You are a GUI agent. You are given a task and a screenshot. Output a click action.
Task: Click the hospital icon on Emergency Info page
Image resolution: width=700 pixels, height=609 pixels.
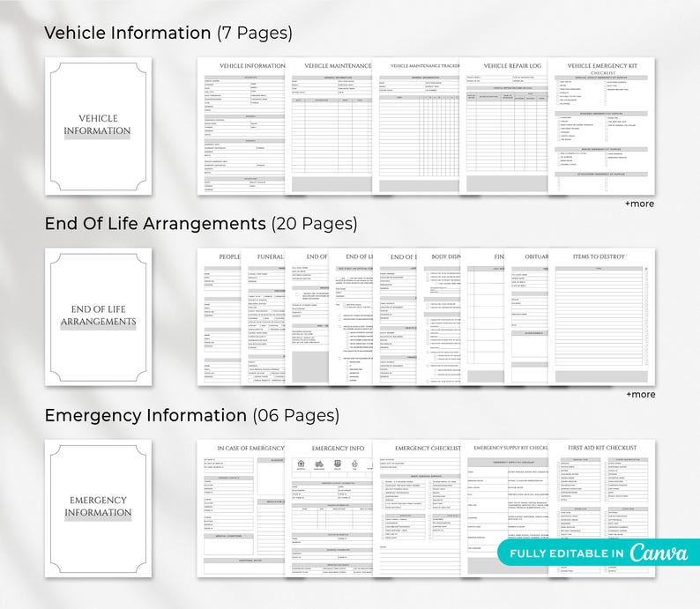(x=301, y=464)
